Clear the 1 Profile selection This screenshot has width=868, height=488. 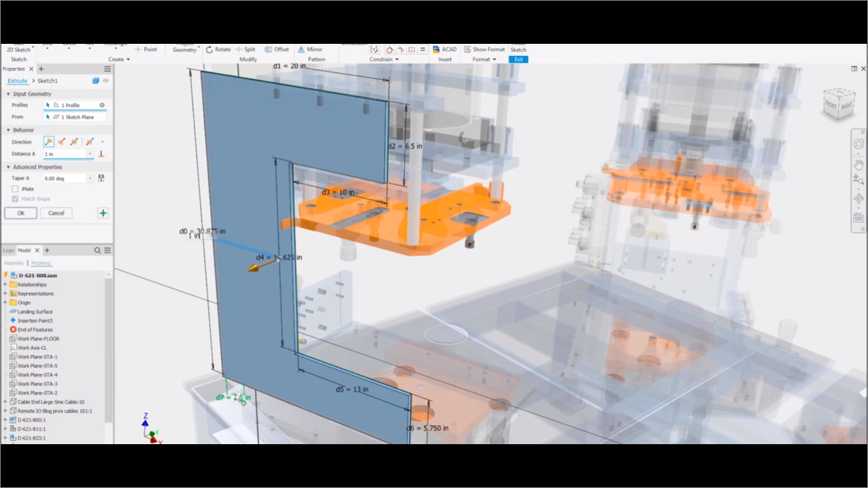click(x=102, y=105)
